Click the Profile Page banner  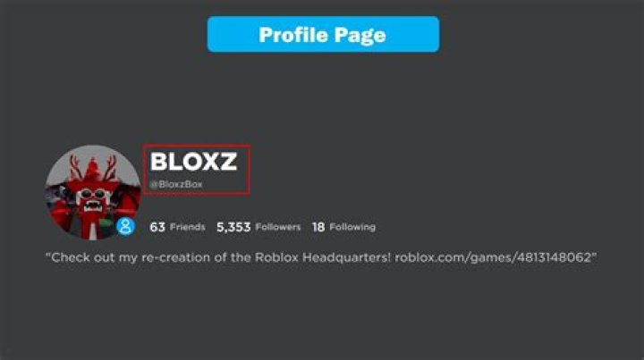click(323, 35)
